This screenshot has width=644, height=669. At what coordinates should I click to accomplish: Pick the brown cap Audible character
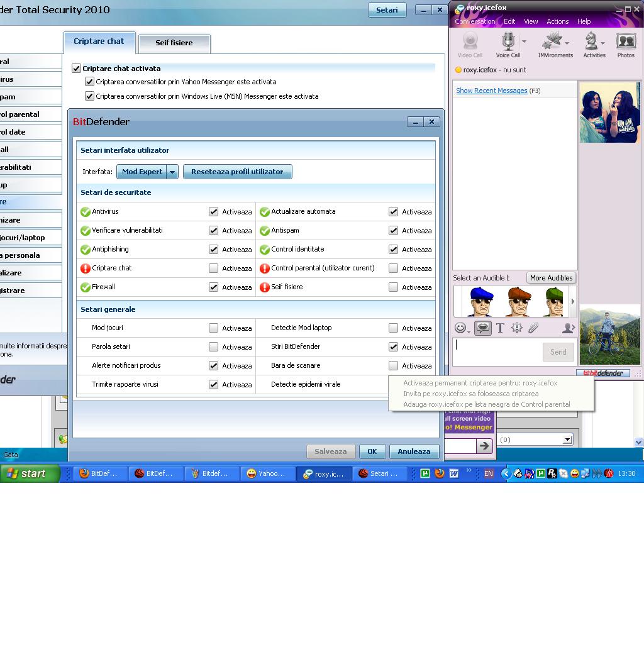pos(519,302)
